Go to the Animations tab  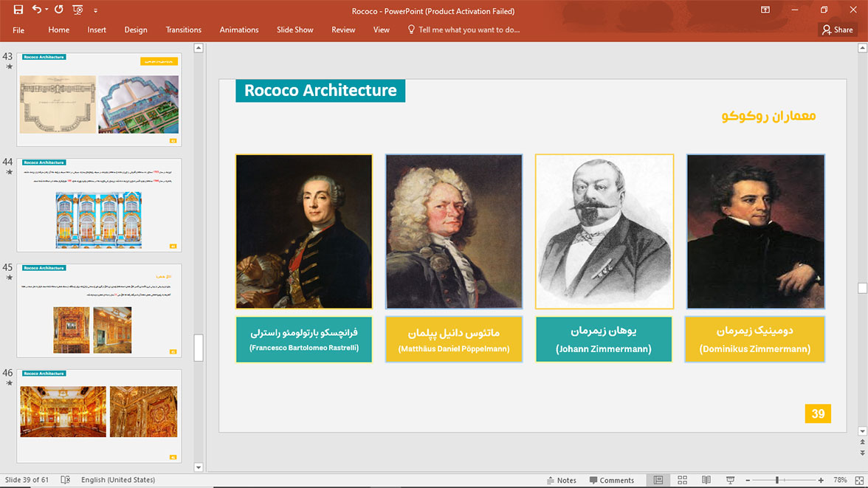tap(239, 30)
